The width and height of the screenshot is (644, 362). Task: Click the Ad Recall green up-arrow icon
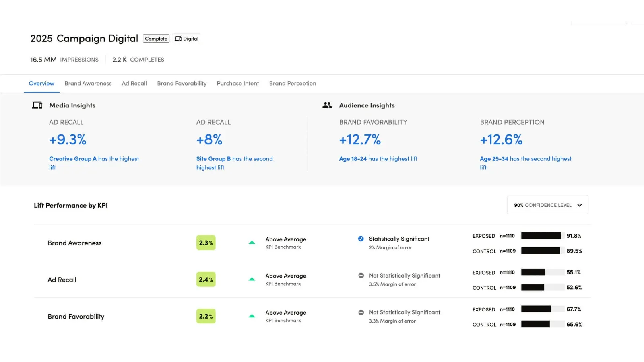[252, 279]
